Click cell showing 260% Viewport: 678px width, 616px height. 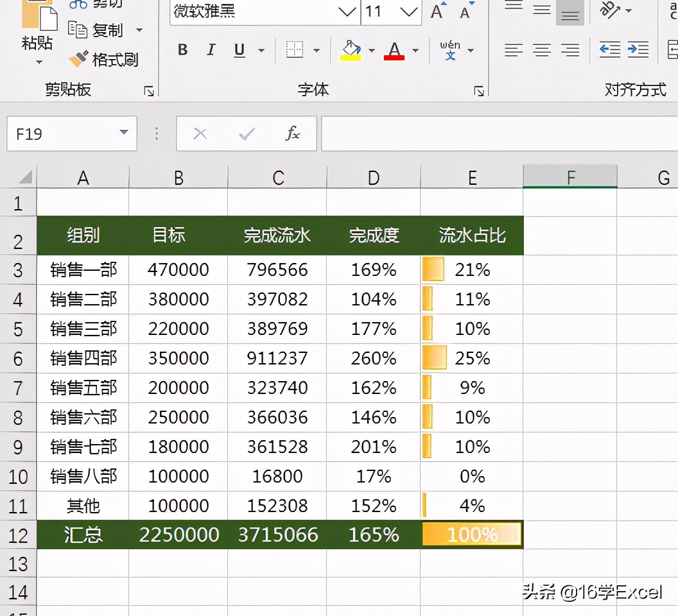click(x=374, y=358)
